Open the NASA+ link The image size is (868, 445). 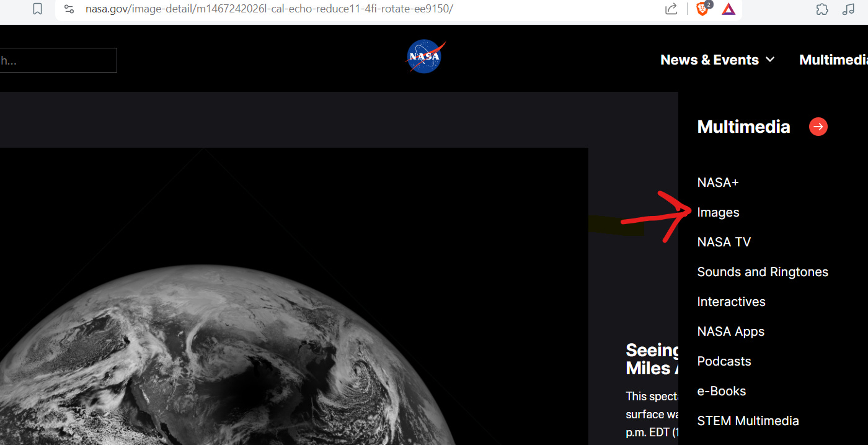(x=718, y=182)
